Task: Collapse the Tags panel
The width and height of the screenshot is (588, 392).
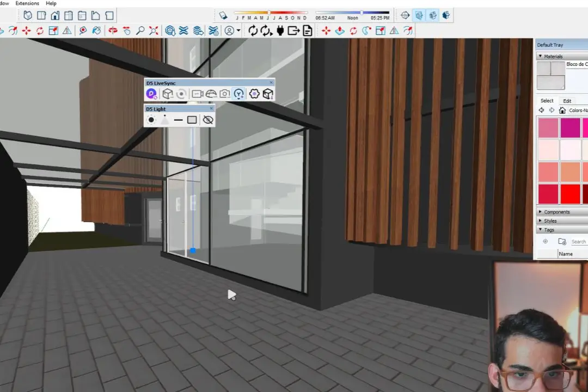Action: click(540, 230)
